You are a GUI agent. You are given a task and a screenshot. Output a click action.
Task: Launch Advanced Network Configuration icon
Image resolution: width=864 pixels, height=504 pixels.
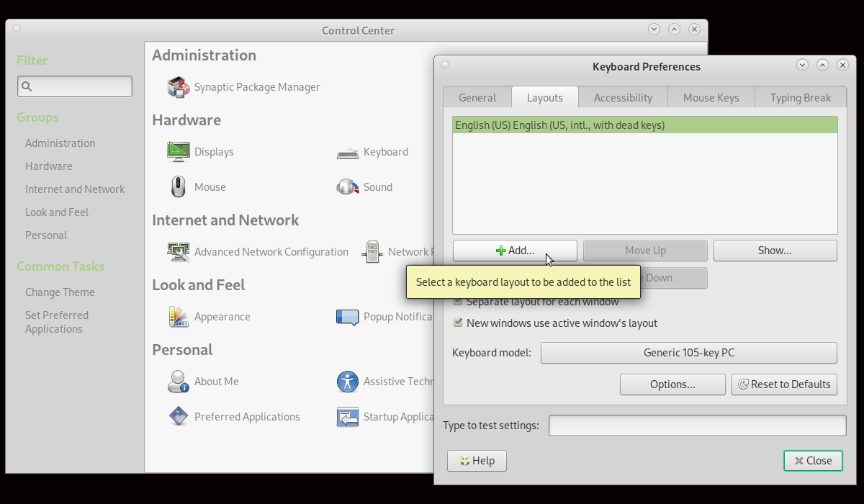tap(178, 252)
